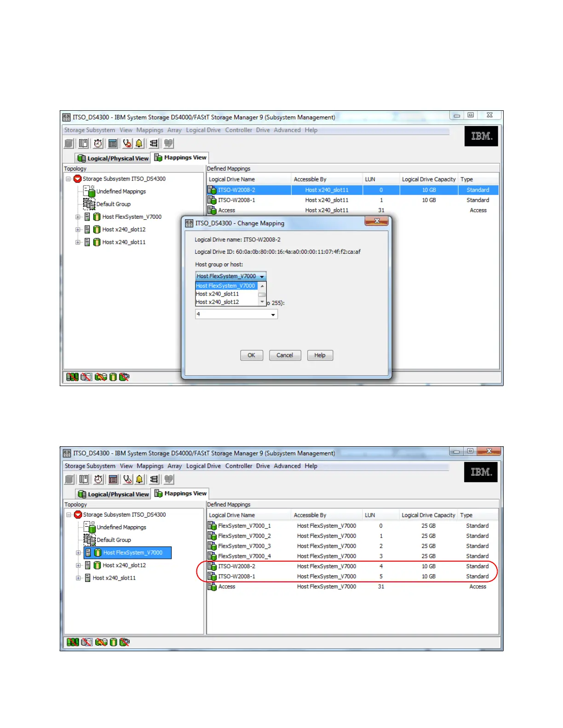The height and width of the screenshot is (728, 563).
Task: Expand Host x240_slot11 in the upper window tree
Action: click(78, 242)
